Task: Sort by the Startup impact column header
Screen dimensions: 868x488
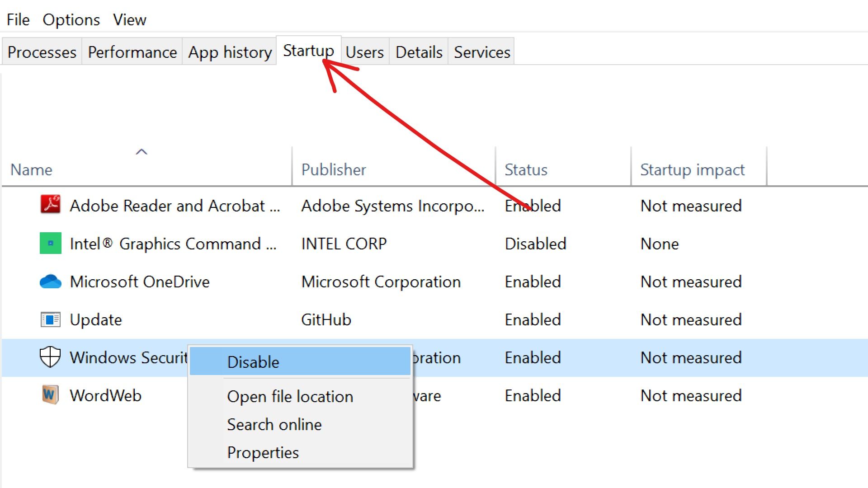Action: pyautogui.click(x=692, y=170)
